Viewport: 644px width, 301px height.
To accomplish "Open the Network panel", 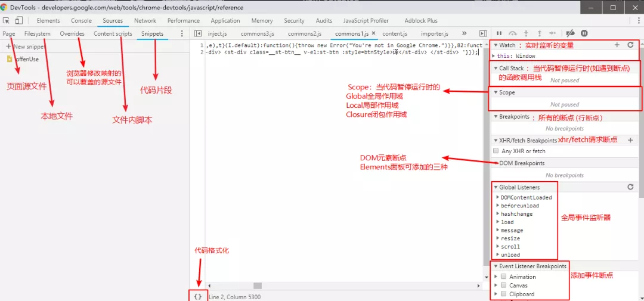I will click(145, 20).
